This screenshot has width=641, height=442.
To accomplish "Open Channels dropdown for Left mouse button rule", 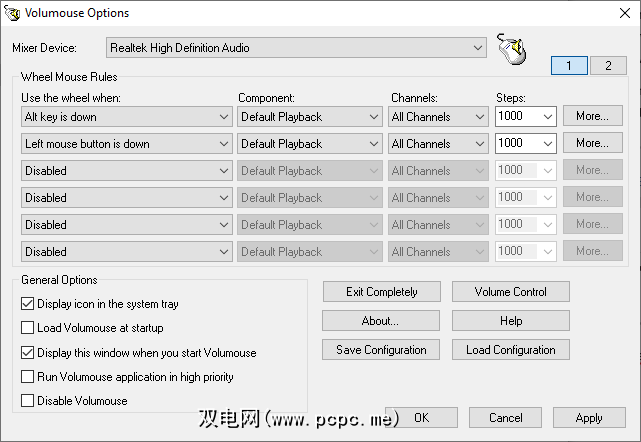I will point(438,144).
